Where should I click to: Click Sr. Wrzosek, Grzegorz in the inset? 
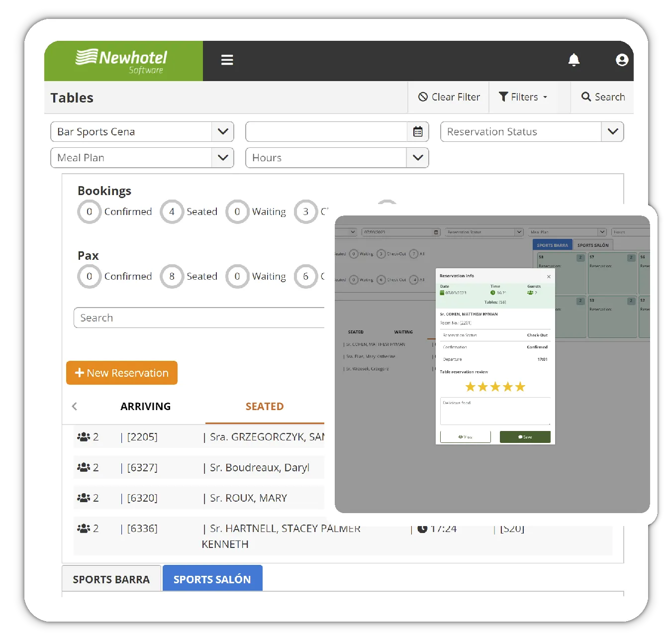coord(367,369)
